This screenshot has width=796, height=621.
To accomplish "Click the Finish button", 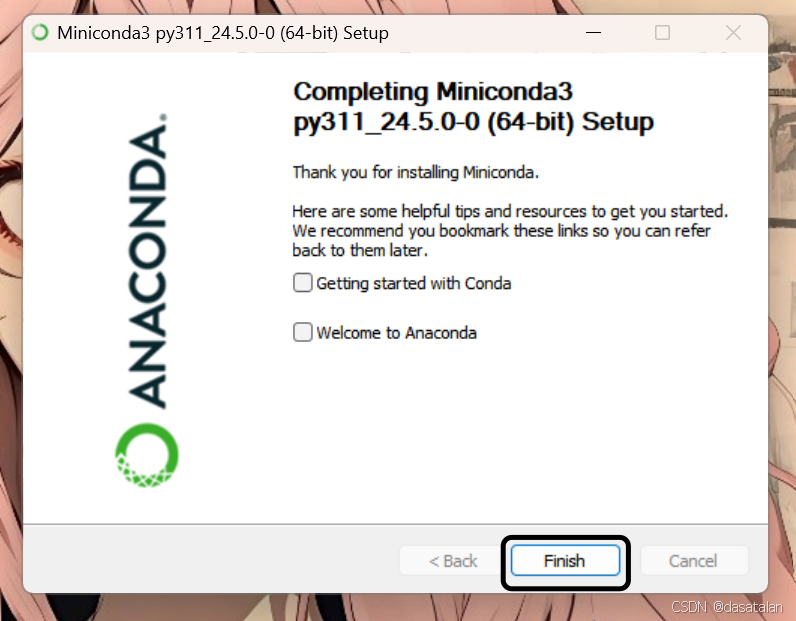I will pos(565,561).
